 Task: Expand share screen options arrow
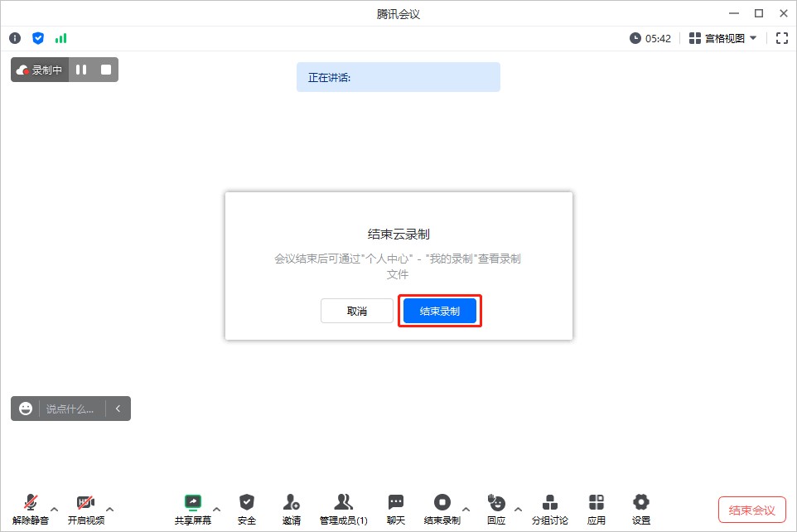pyautogui.click(x=217, y=509)
